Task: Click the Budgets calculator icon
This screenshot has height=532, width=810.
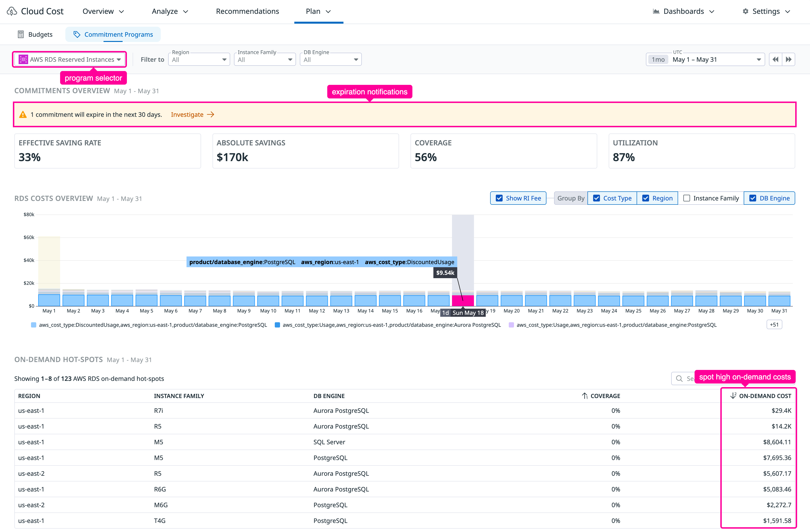Action: (21, 34)
